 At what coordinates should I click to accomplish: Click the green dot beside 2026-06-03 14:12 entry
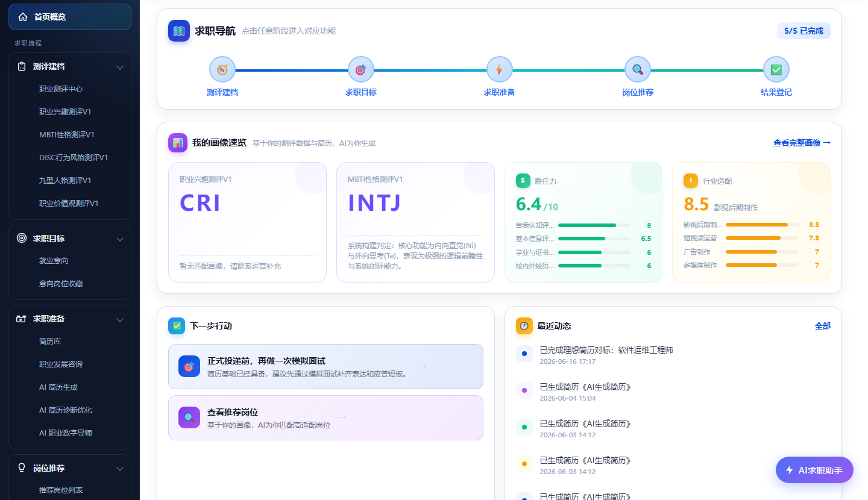pyautogui.click(x=524, y=427)
